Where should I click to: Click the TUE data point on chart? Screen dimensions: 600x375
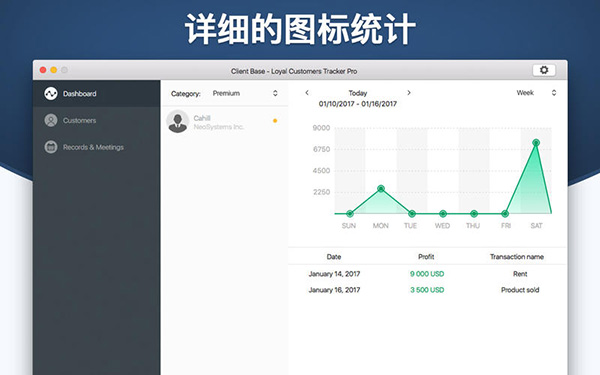pos(412,214)
